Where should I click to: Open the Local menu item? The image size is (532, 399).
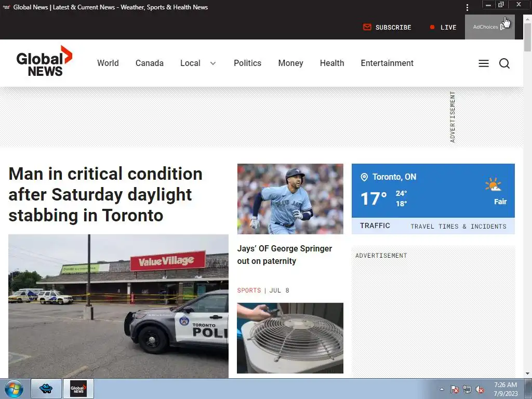(190, 63)
